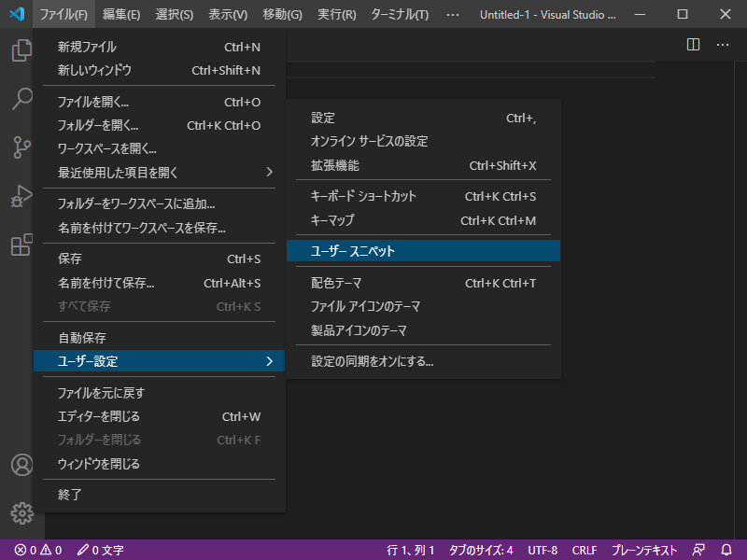Click 行 1、列 1 in status bar
The width and height of the screenshot is (747, 560).
coord(410,550)
